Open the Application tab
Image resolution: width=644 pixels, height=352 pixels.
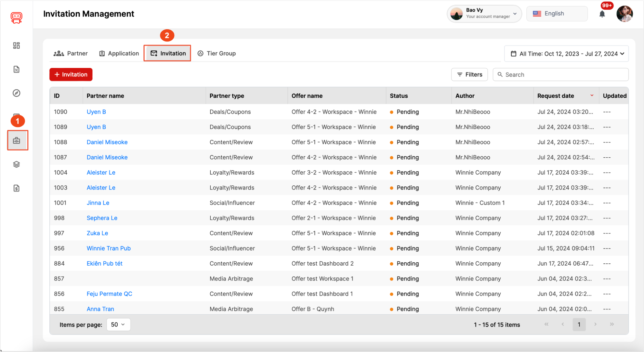pos(119,54)
